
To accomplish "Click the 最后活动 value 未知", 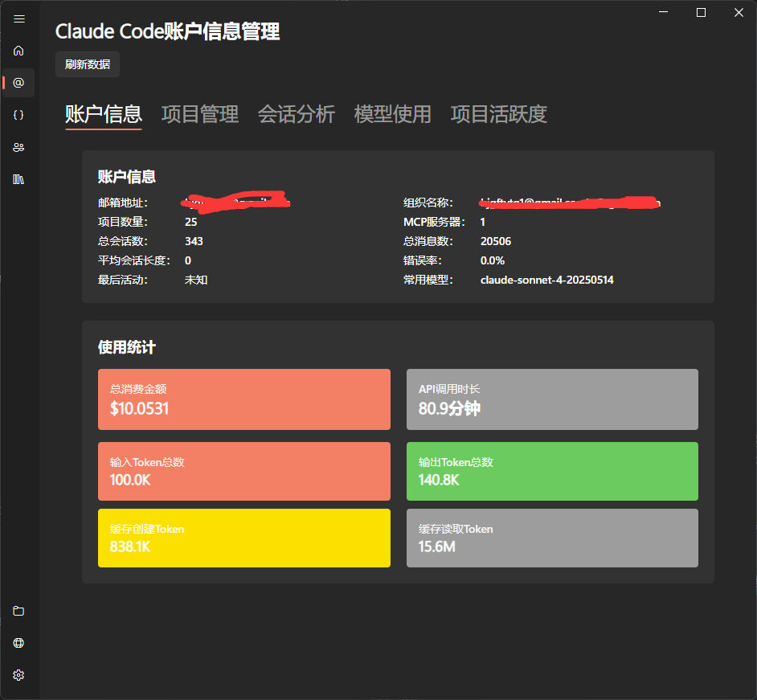I will [196, 280].
